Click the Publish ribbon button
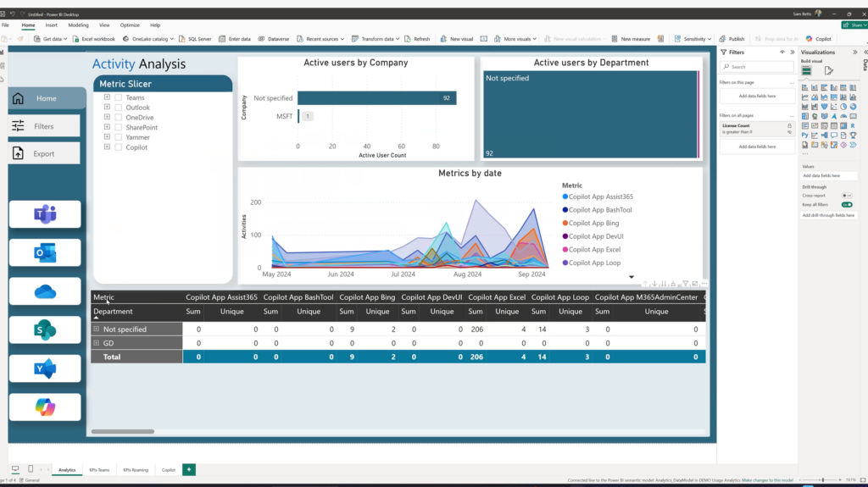Screen dimensions: 868x487 click(732, 39)
